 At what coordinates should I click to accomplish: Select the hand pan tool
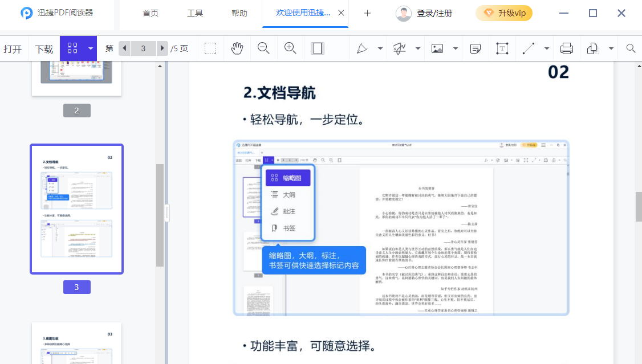click(x=237, y=48)
